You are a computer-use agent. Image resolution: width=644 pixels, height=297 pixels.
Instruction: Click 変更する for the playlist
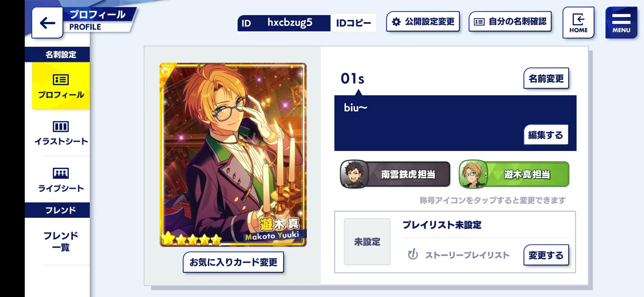[546, 255]
